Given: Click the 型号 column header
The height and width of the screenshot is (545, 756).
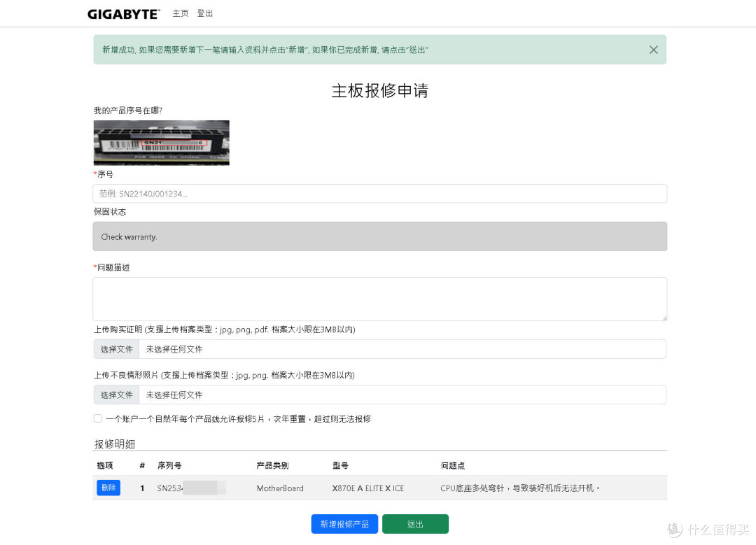Looking at the screenshot, I should [340, 465].
